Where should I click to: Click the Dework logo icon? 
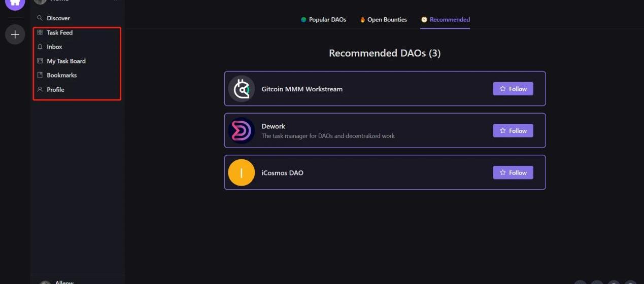(x=241, y=131)
